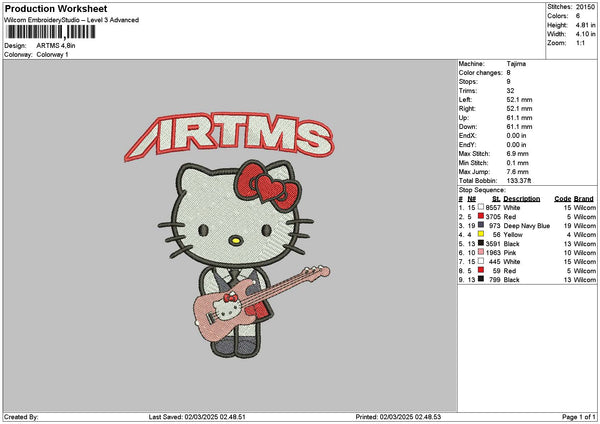The width and height of the screenshot is (600, 424).
Task: Click the "Down:" measurement label
Action: coord(468,127)
